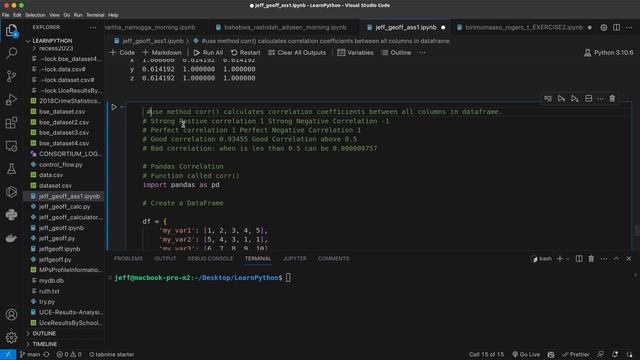The width and height of the screenshot is (640, 360).
Task: Open the File menu
Action: [x=6, y=15]
